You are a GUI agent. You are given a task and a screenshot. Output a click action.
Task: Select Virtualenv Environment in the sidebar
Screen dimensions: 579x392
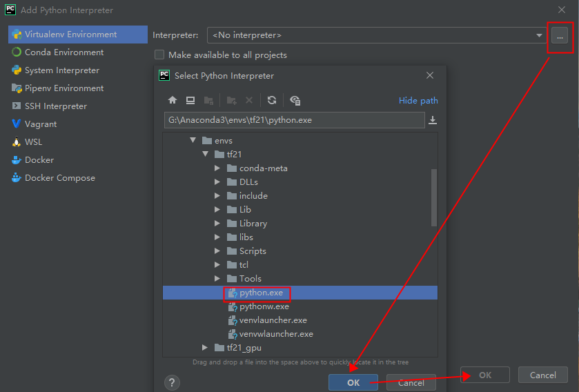pyautogui.click(x=78, y=35)
